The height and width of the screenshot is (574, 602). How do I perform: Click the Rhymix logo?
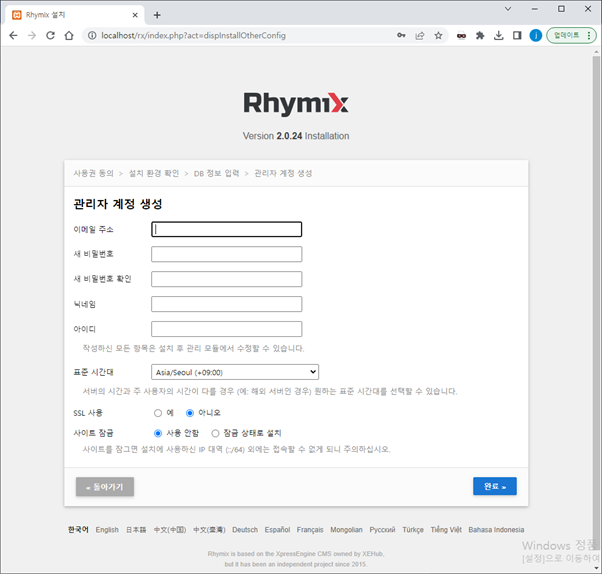coord(296,103)
